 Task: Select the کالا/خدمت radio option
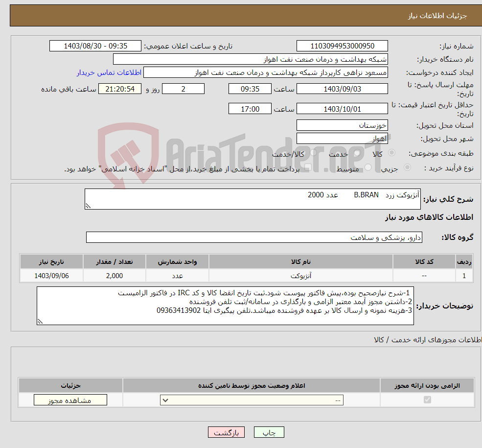coord(314,153)
